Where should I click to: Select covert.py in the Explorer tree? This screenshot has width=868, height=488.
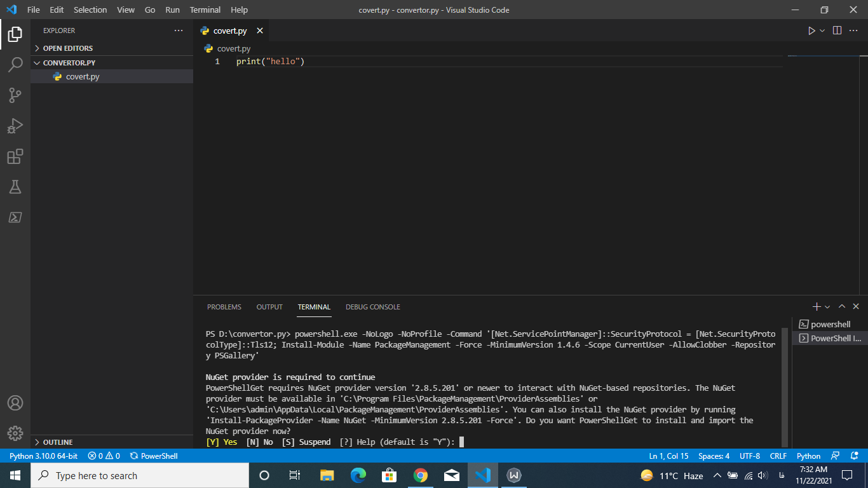point(83,76)
